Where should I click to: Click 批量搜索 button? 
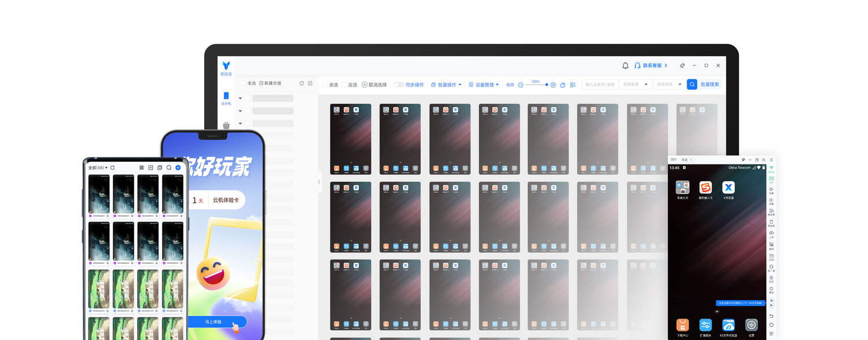710,85
